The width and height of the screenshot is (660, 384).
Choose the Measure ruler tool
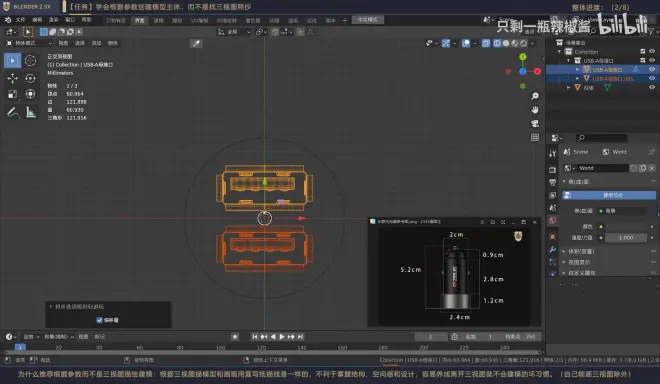[x=30, y=112]
